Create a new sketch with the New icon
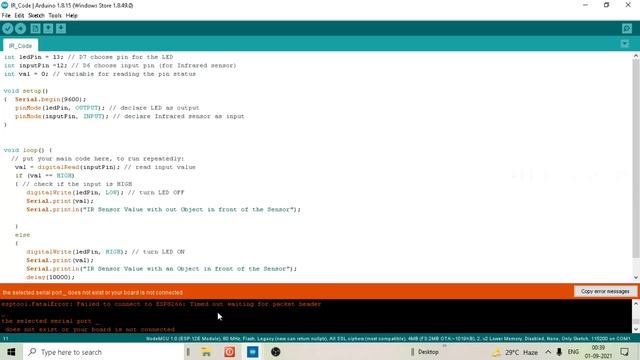Screen dimensions: 640x360 click(x=36, y=29)
